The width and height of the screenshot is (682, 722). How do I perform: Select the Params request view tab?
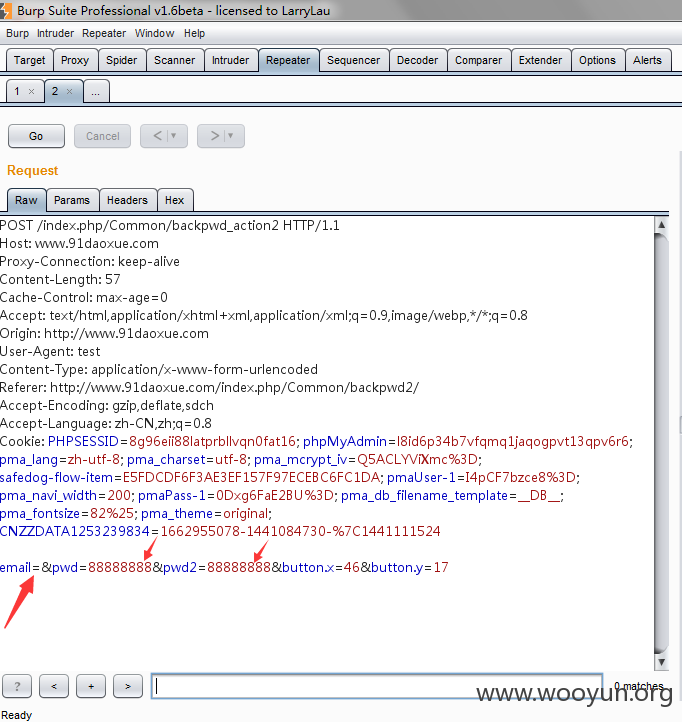[72, 200]
